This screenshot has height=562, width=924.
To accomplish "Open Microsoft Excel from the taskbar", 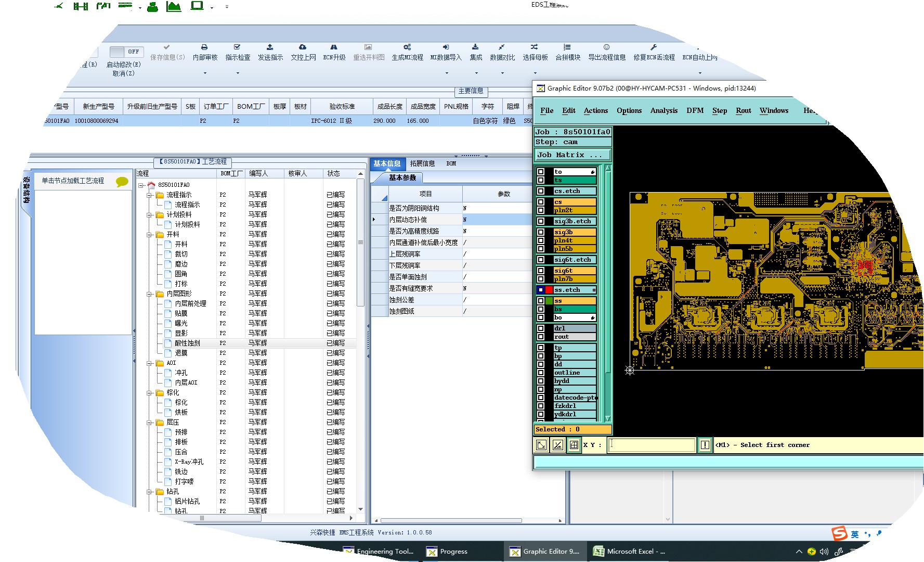I will point(630,552).
